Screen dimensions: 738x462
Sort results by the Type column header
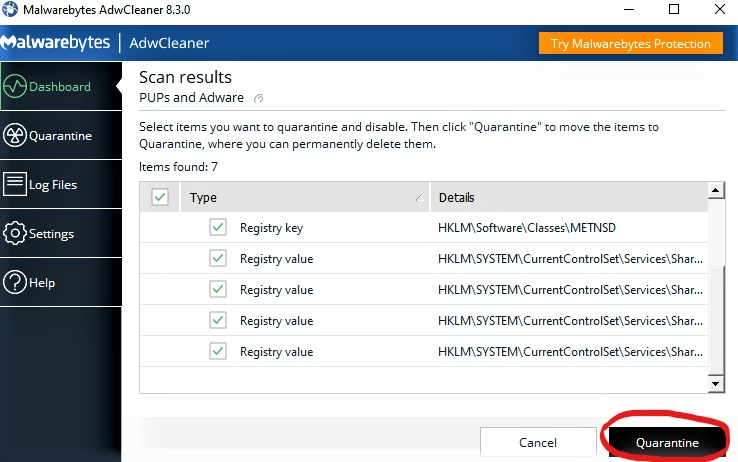[x=305, y=197]
